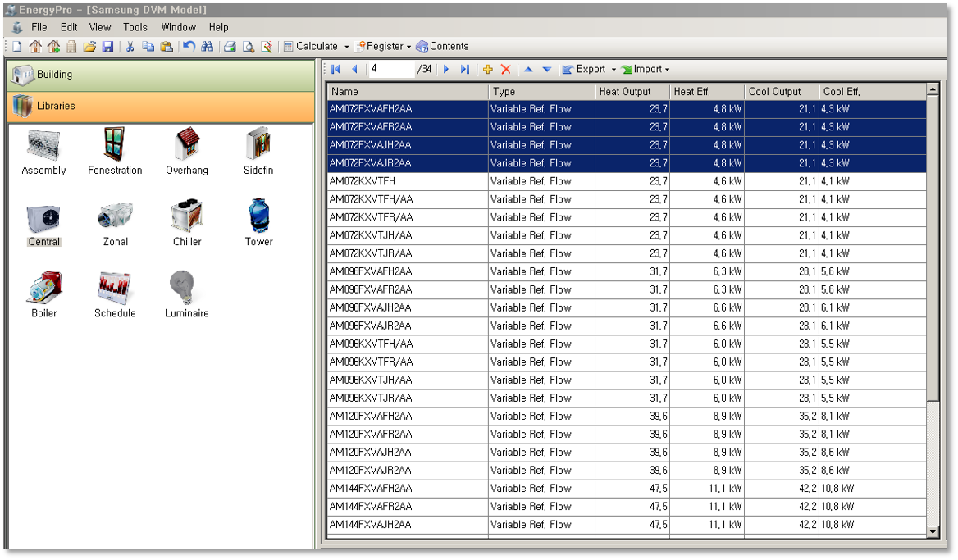This screenshot has width=958, height=560.
Task: Open the Chiller library
Action: point(187,224)
